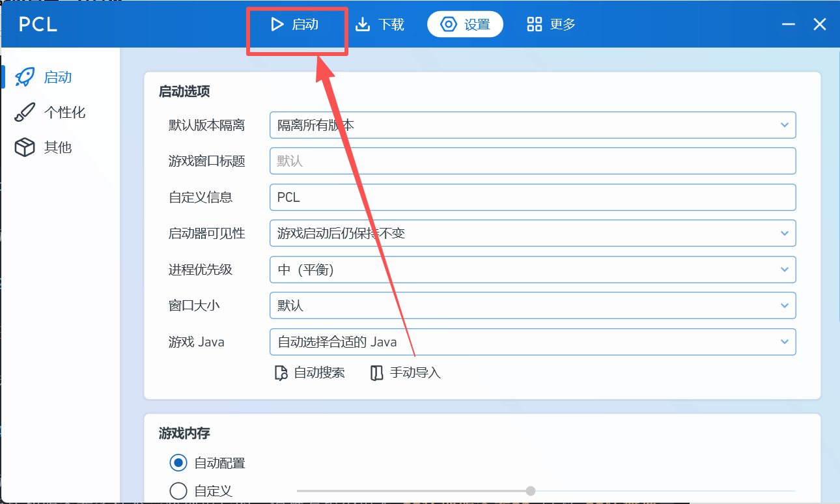This screenshot has height=504, width=840.
Task: Click the game memory slider handle
Action: coord(531,490)
